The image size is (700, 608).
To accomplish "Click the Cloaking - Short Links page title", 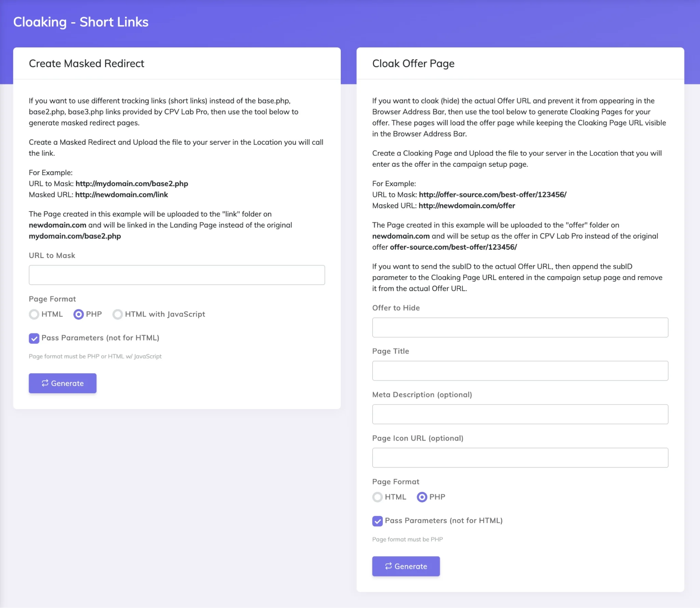I will point(81,22).
